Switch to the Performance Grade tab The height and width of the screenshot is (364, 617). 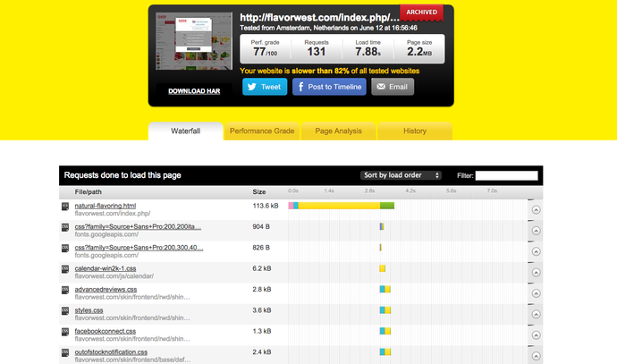(x=262, y=131)
